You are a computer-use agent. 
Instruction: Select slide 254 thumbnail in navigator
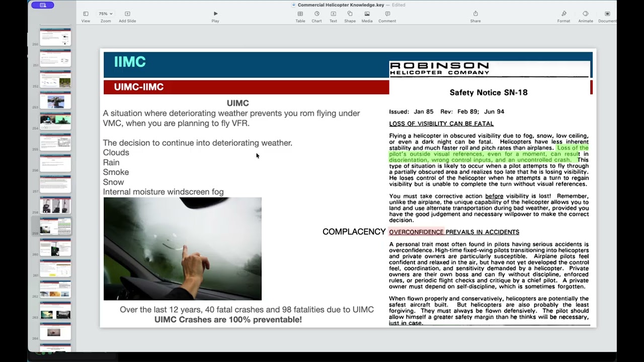(55, 121)
